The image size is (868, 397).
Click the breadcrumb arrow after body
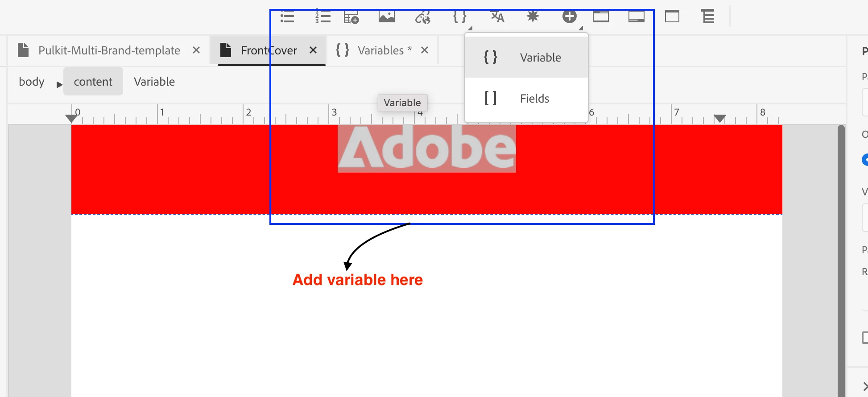(59, 84)
